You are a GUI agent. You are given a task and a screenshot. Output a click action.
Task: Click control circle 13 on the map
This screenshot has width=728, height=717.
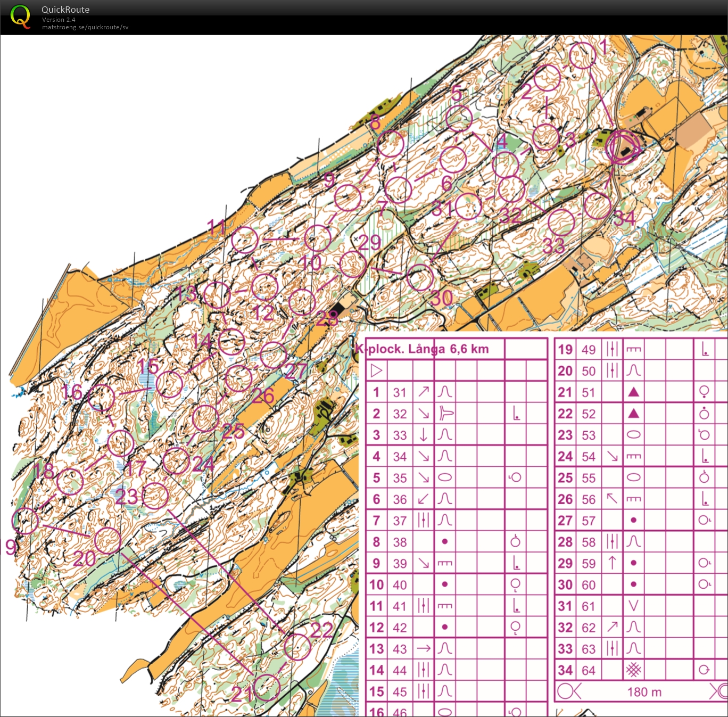point(217,295)
